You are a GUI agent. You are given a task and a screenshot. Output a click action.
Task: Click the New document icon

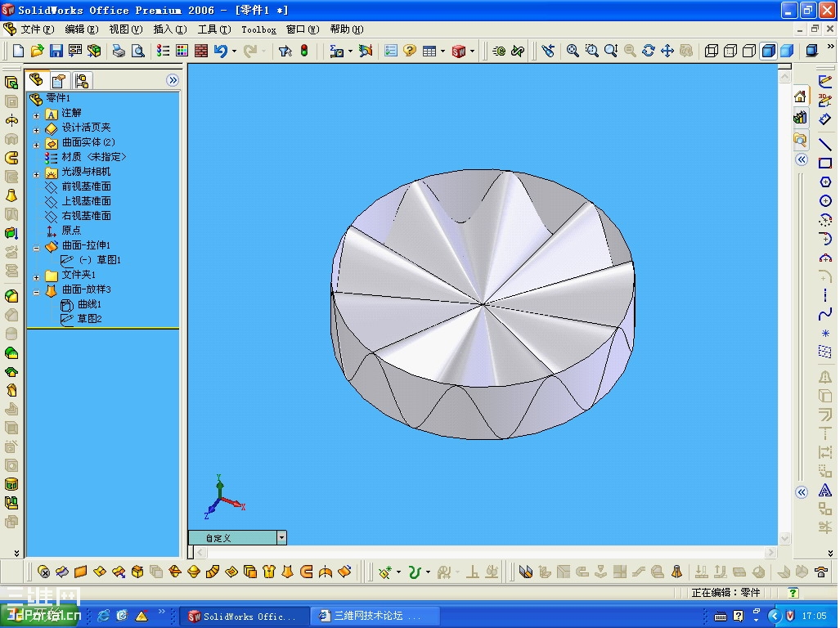(x=18, y=51)
